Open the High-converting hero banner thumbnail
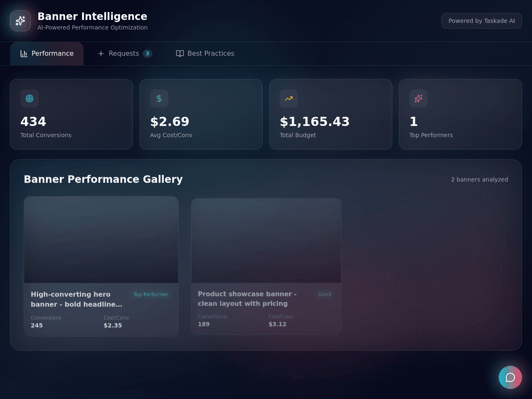The width and height of the screenshot is (532, 399). coord(101,240)
